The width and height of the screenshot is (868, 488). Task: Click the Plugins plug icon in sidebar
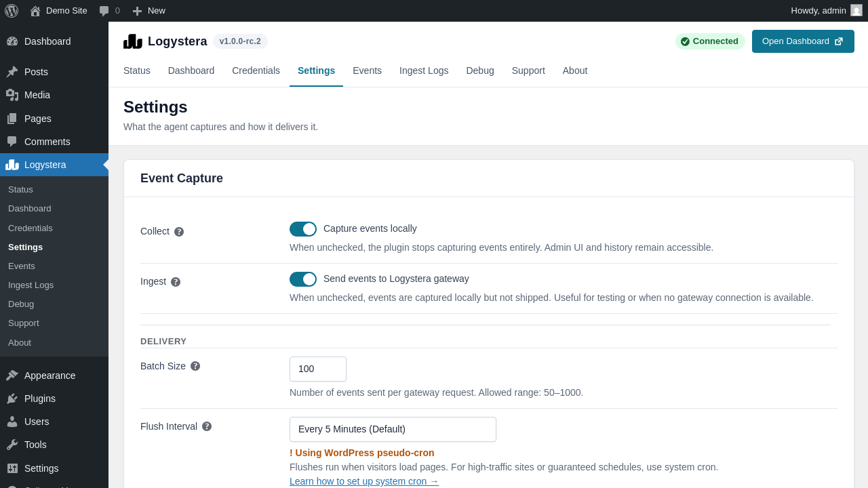click(12, 399)
